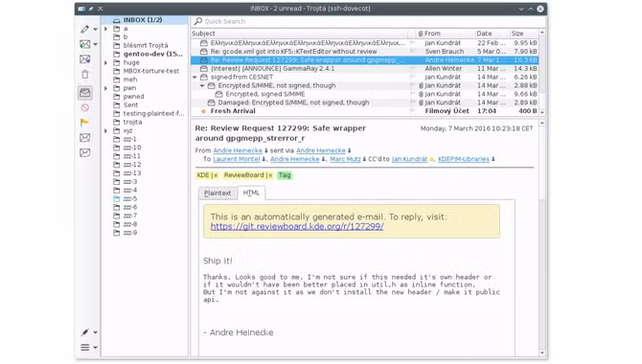Click the Quick Search field
This screenshot has height=364, width=642.
point(364,21)
